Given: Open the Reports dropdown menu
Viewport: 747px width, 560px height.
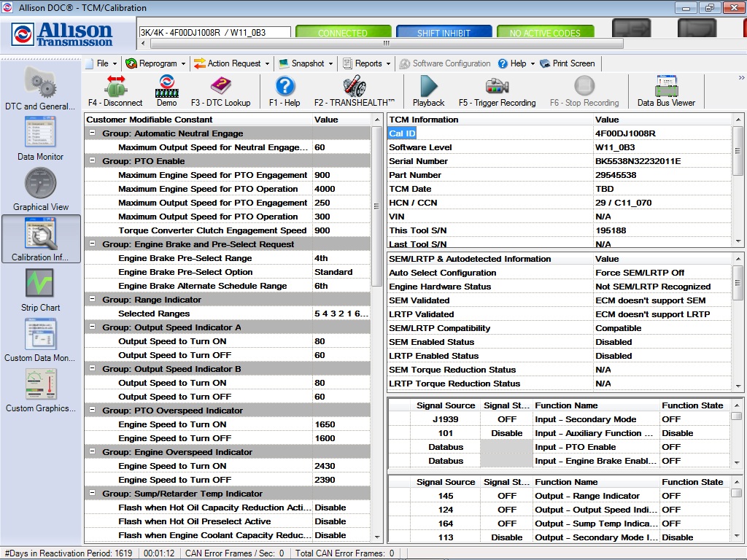Looking at the screenshot, I should [366, 63].
